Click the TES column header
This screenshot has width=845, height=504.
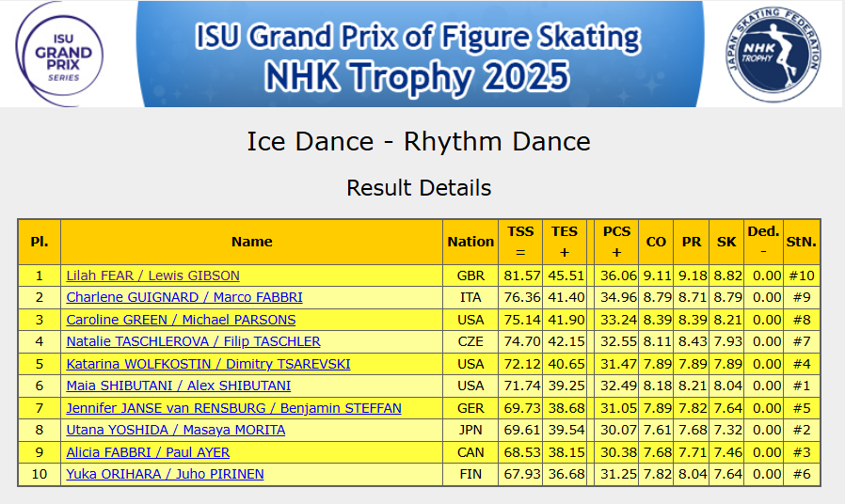point(565,242)
